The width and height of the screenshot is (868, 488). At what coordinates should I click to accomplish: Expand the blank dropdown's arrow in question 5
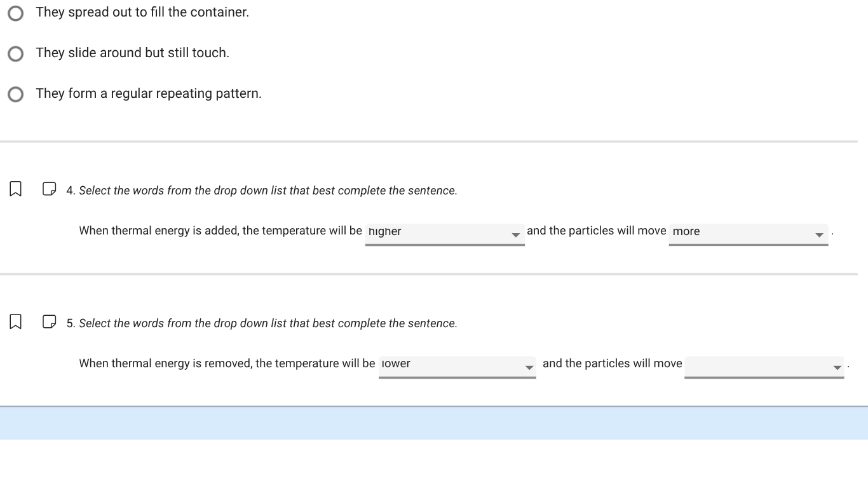[837, 368]
